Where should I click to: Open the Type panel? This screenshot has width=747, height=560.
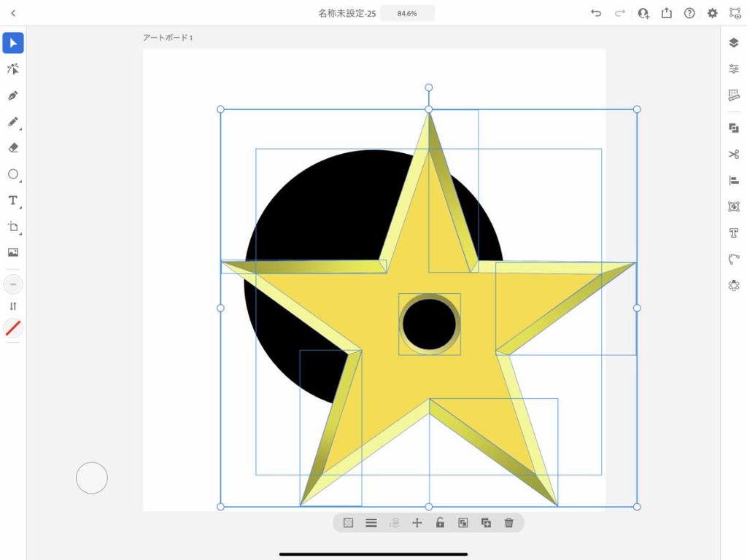click(734, 233)
